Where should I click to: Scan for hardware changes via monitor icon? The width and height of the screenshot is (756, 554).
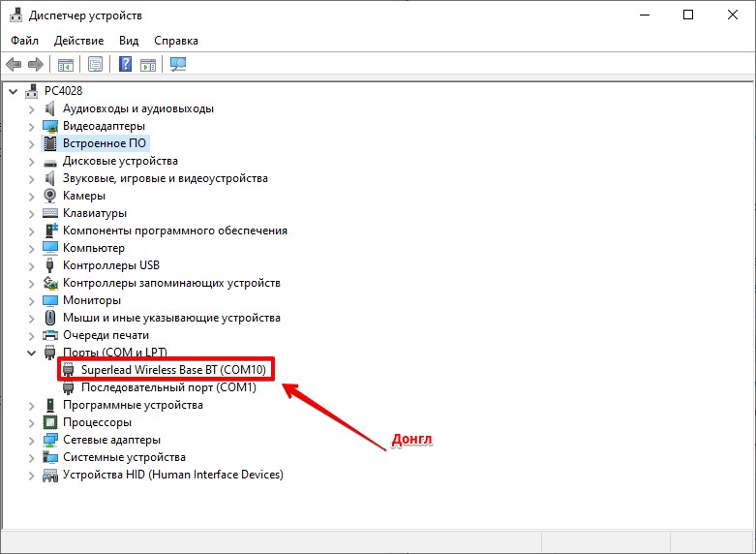pyautogui.click(x=177, y=65)
